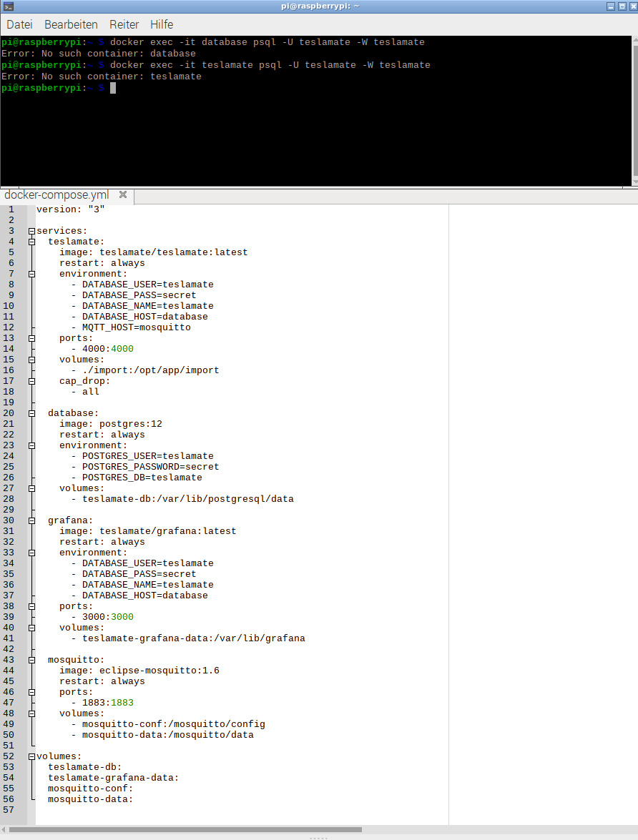Click the "3000:3000" port mapping

point(108,617)
